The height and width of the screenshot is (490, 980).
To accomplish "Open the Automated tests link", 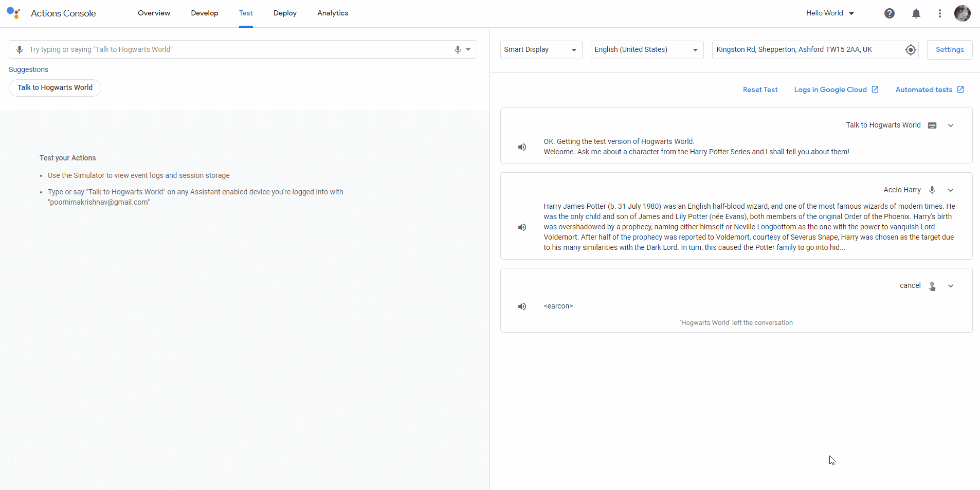I will [x=930, y=89].
